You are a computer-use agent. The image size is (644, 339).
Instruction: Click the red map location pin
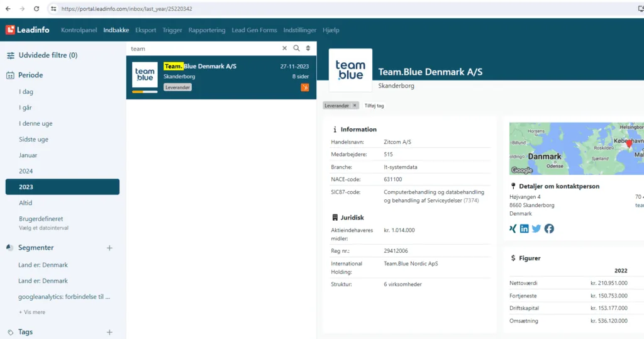point(629,143)
